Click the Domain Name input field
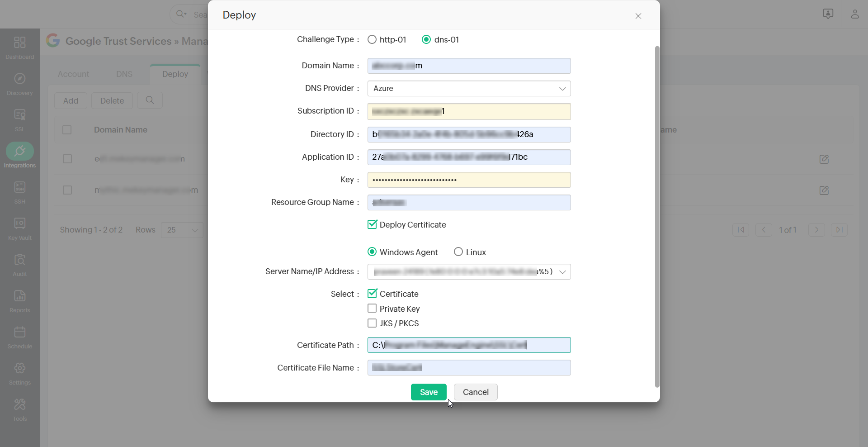868x447 pixels. pos(469,66)
